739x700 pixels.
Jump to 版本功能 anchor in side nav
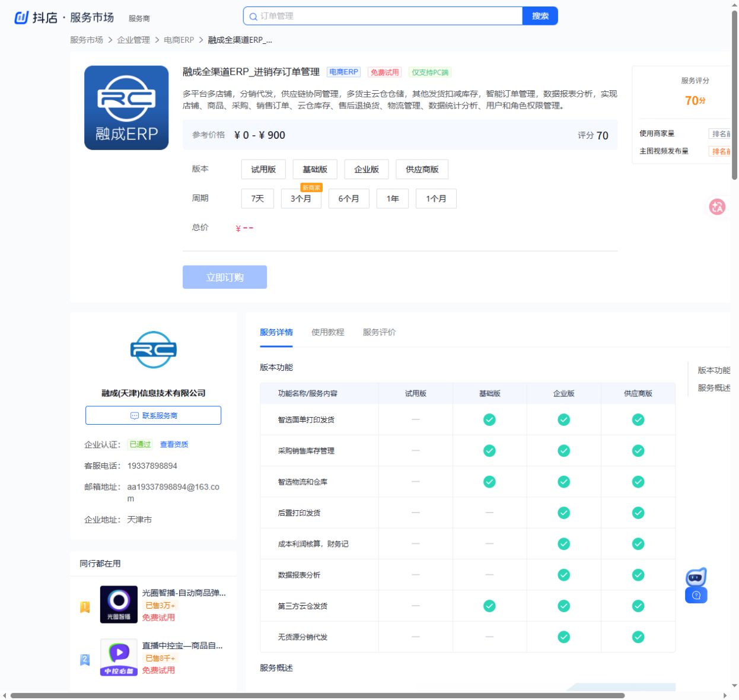tap(714, 370)
